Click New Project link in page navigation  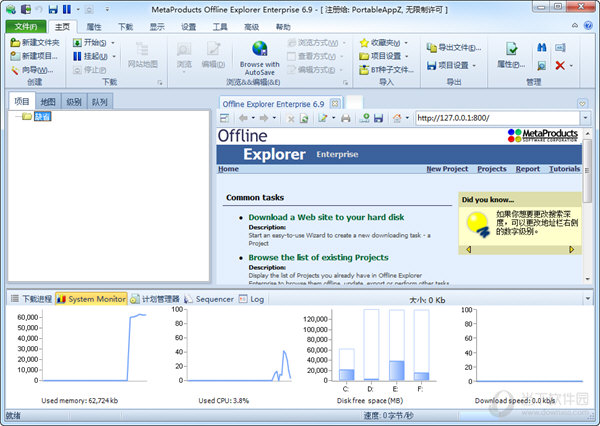447,169
